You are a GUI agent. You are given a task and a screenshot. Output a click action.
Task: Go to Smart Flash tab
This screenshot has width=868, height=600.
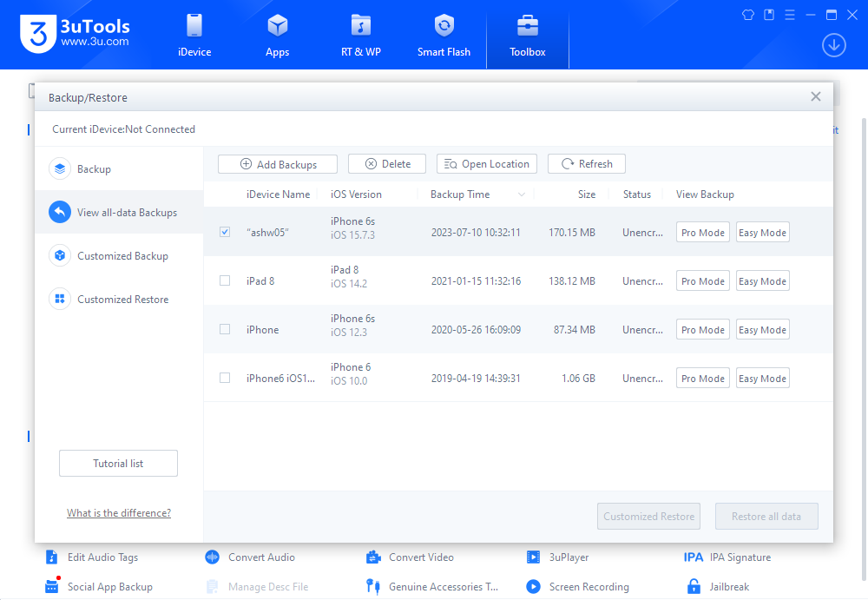pos(444,36)
